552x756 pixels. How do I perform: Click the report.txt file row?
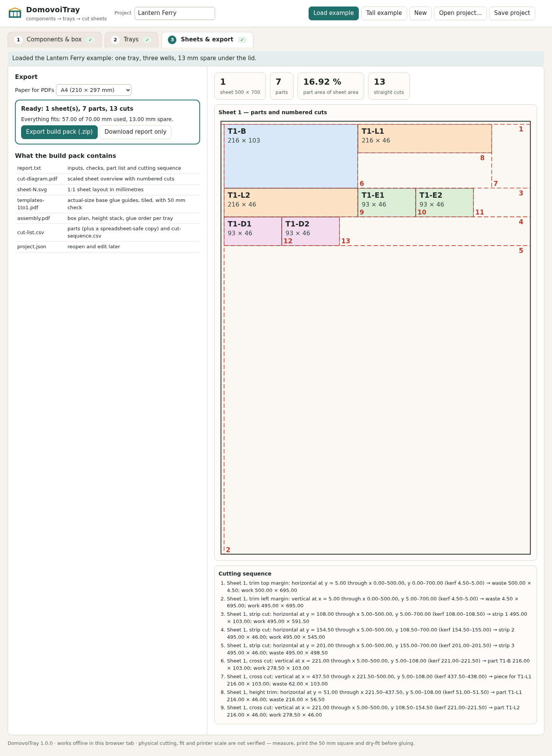tap(107, 168)
